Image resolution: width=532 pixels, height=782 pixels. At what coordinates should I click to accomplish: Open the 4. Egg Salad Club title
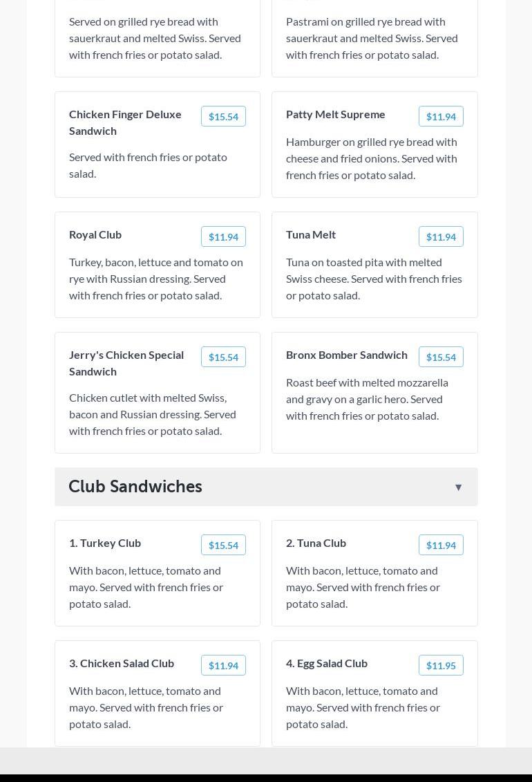click(327, 663)
